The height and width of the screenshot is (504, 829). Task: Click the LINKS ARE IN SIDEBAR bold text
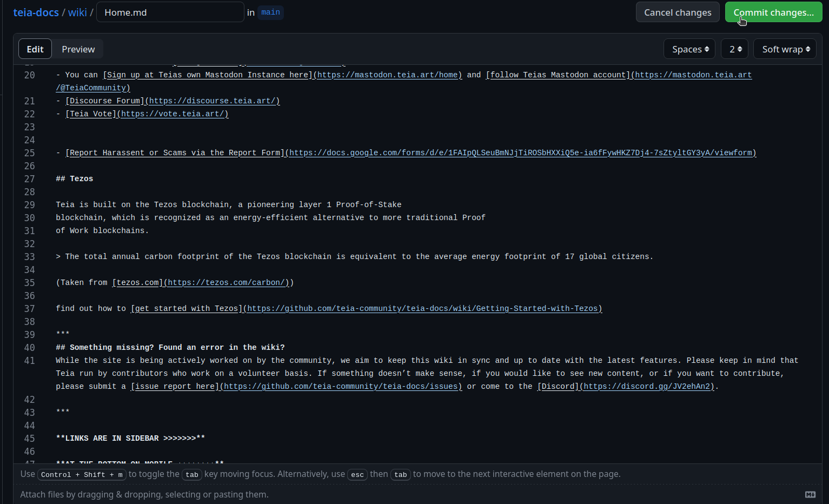(x=130, y=439)
